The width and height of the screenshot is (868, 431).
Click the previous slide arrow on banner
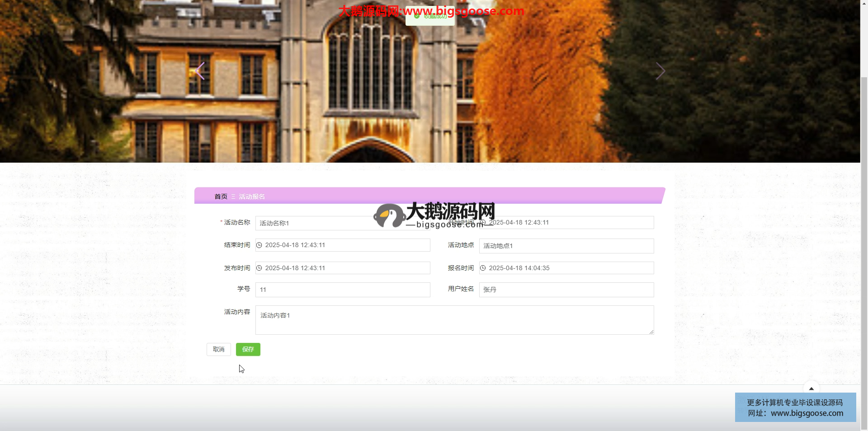click(x=200, y=71)
